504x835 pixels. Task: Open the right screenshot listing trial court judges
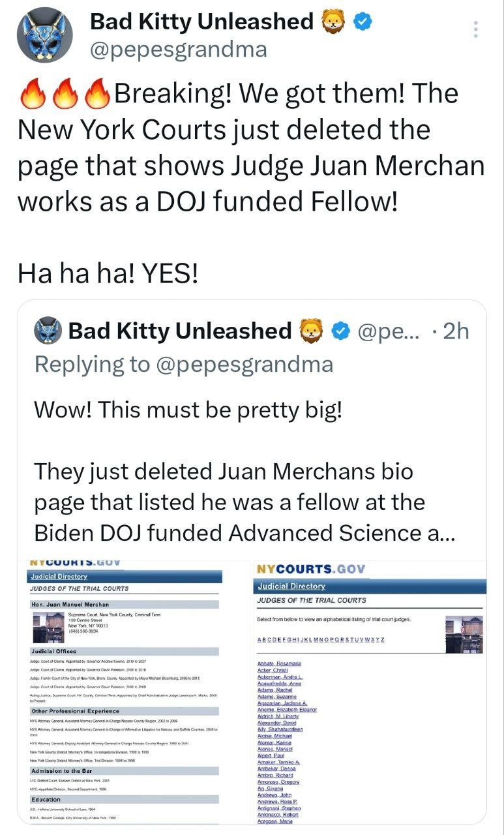click(x=368, y=691)
